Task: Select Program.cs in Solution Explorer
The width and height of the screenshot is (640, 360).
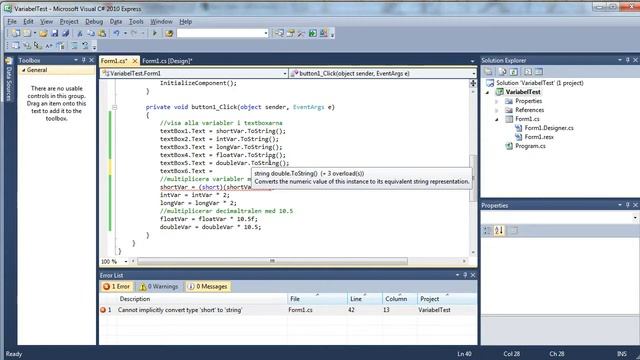Action: click(530, 146)
